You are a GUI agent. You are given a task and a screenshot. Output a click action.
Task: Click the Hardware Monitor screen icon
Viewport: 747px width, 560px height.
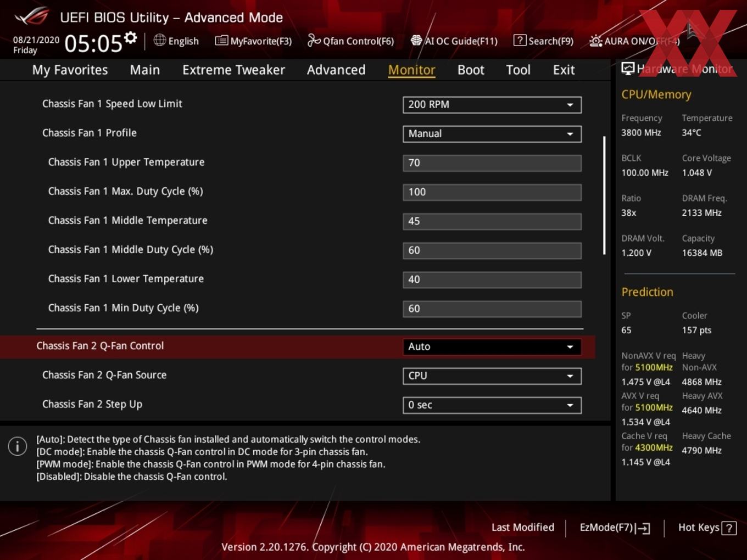coord(628,69)
